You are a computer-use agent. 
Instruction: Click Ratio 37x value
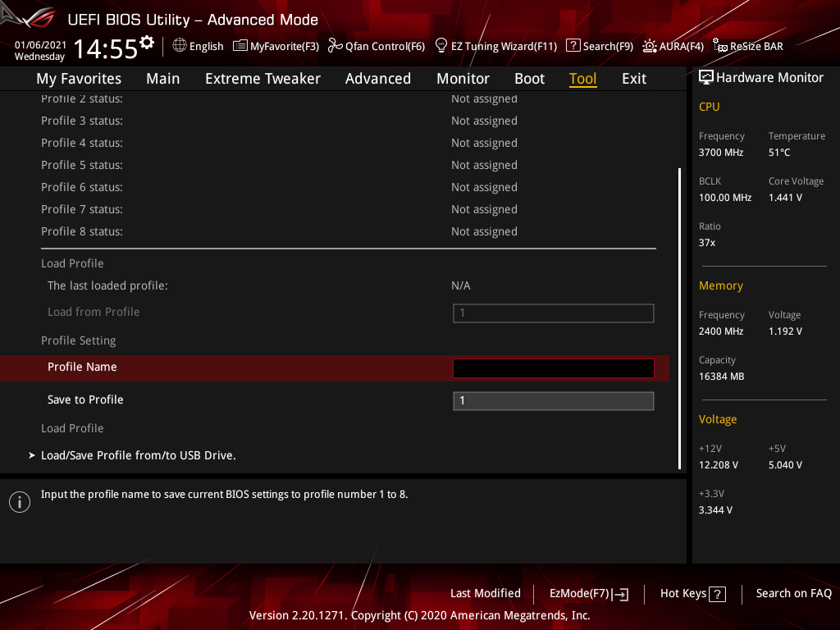[x=706, y=243]
